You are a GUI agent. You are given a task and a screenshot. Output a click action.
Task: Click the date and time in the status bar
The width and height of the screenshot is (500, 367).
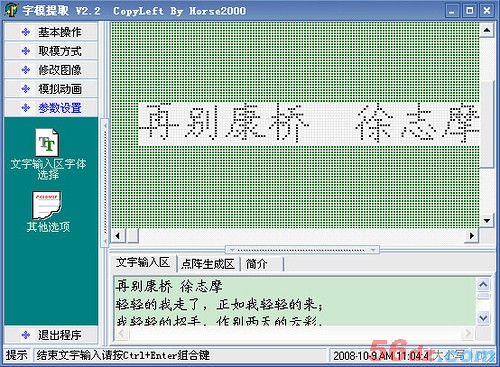tap(381, 356)
